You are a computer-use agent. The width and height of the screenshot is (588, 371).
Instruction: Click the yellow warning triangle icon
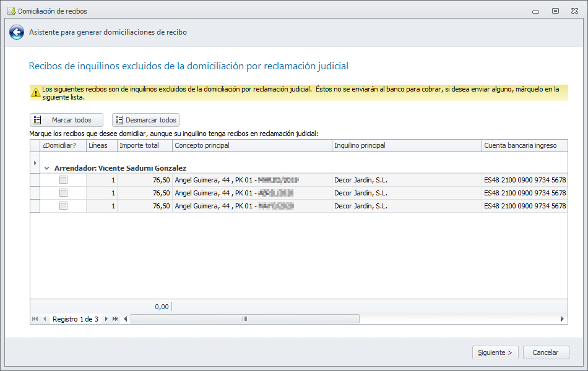[x=36, y=93]
